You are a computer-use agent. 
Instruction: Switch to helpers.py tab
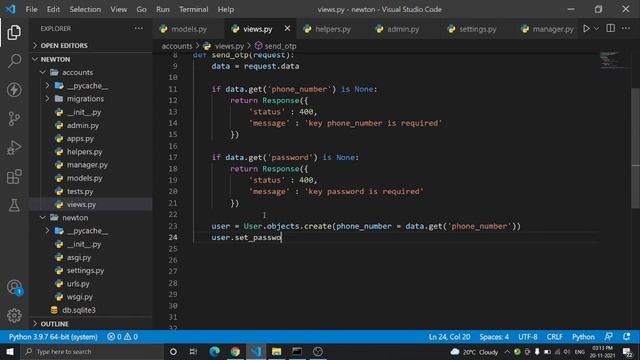point(333,29)
